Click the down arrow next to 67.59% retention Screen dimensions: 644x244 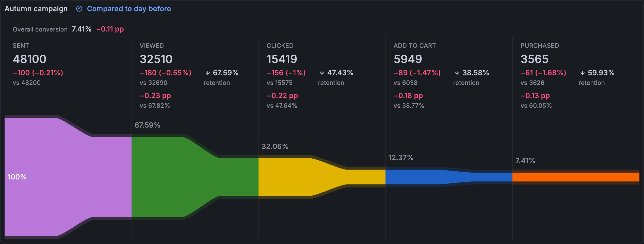point(208,73)
